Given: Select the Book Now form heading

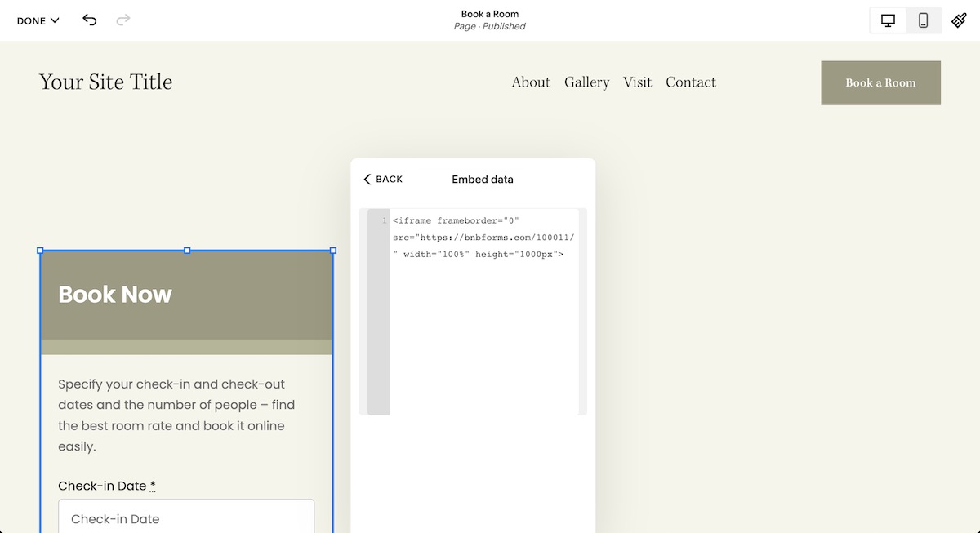Looking at the screenshot, I should [x=115, y=295].
